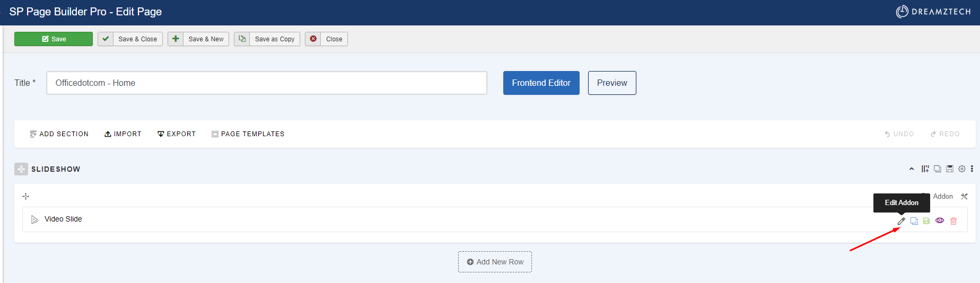This screenshot has height=283, width=980.
Task: Save the SLIDESHOW section with the floppy icon
Action: [x=949, y=169]
